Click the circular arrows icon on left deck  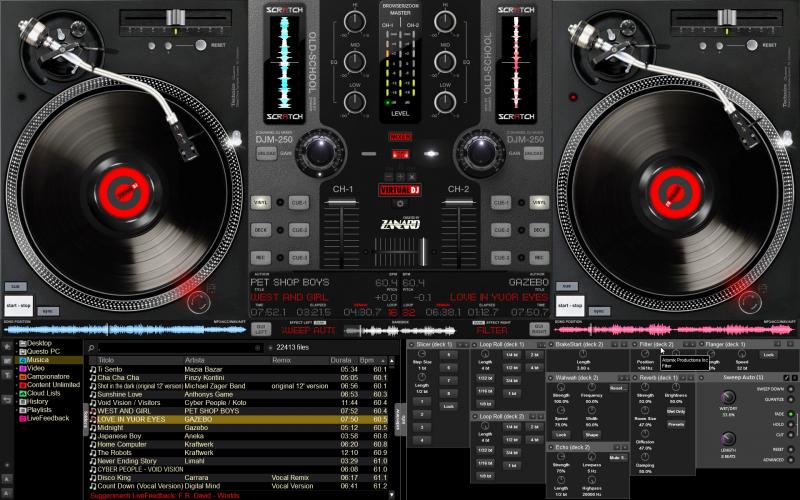pyautogui.click(x=198, y=303)
